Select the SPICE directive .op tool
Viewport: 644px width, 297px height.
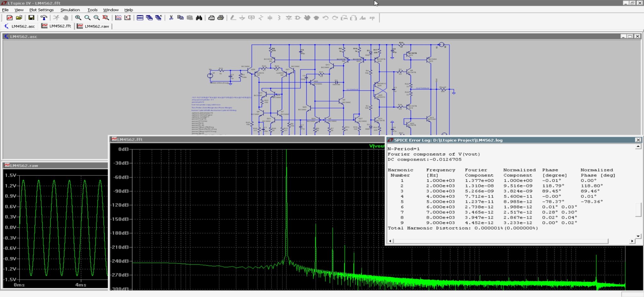click(x=372, y=18)
